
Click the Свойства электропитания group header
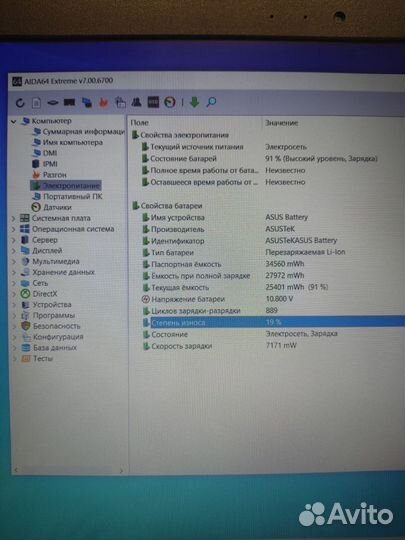pyautogui.click(x=180, y=135)
